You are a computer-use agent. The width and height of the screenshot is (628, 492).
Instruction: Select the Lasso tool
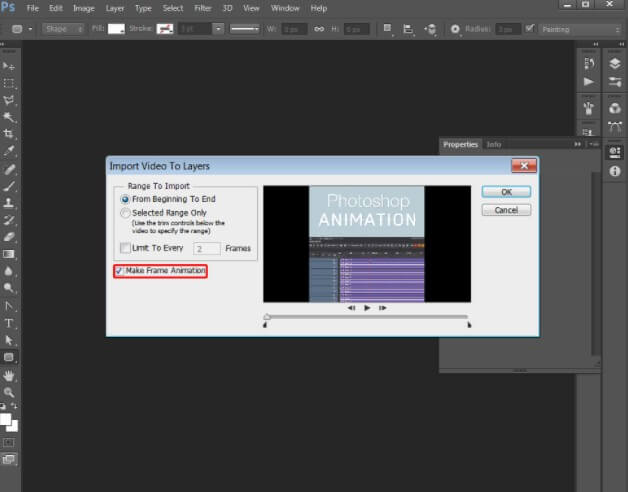coord(9,100)
